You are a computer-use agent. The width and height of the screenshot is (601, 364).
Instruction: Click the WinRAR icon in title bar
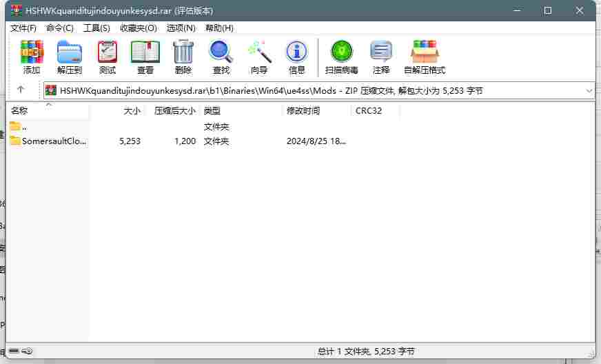point(17,10)
